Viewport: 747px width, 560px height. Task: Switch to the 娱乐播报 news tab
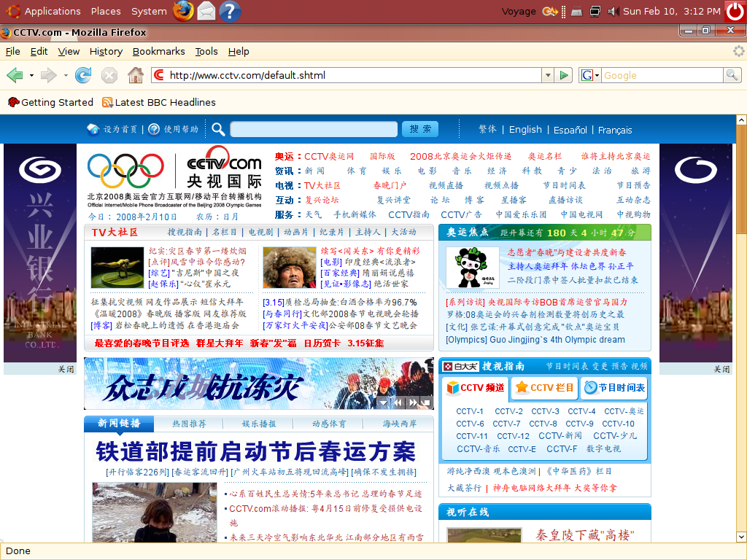point(259,424)
